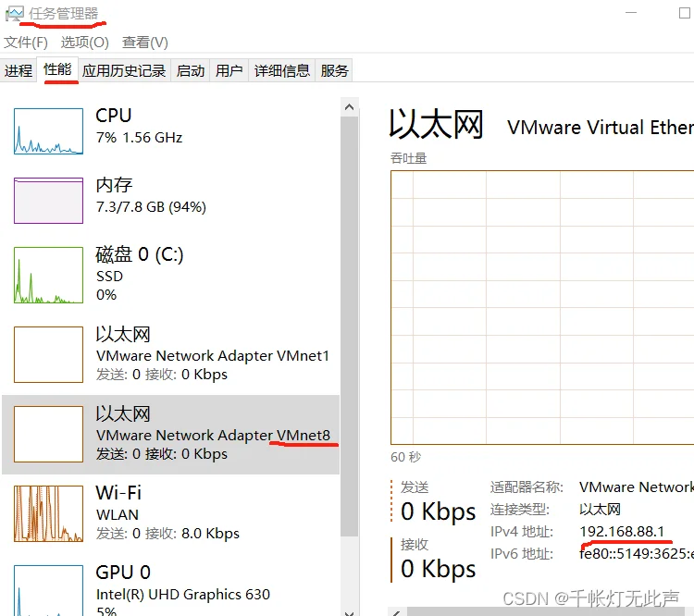Open the 查看(V) menu
This screenshot has height=616, width=694.
click(x=145, y=43)
